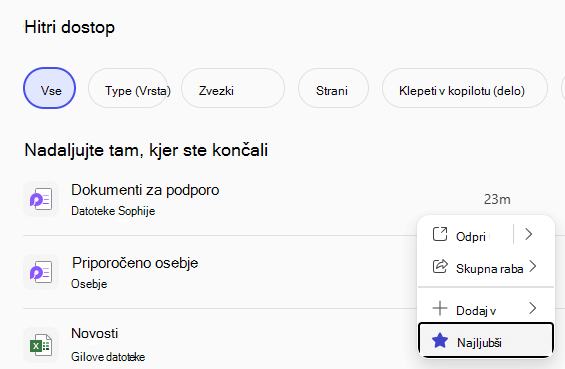Image resolution: width=565 pixels, height=369 pixels.
Task: Filter by Type (Vrsta)
Action: click(x=128, y=88)
